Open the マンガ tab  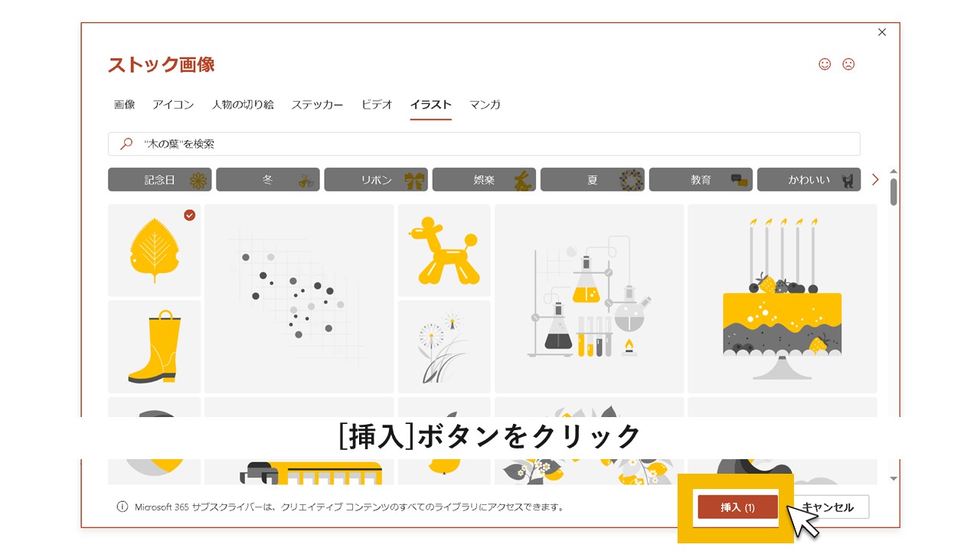point(484,105)
